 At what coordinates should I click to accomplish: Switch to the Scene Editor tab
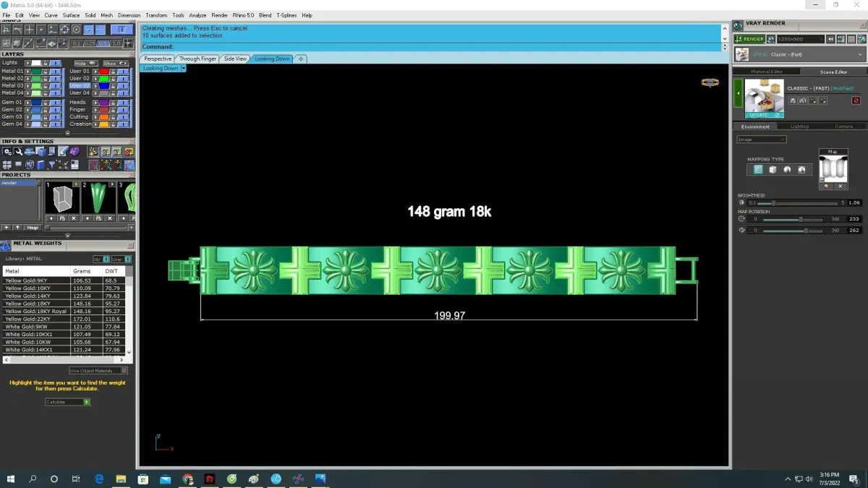833,72
